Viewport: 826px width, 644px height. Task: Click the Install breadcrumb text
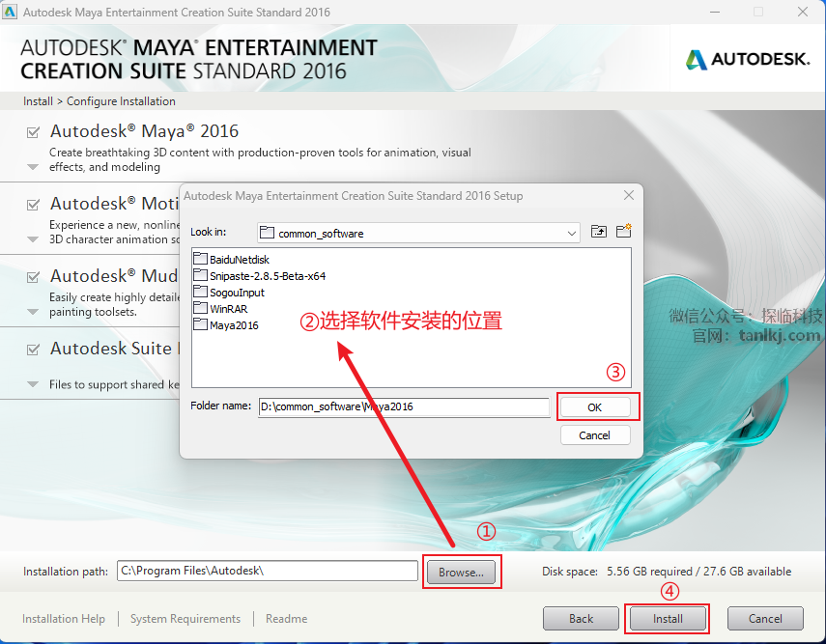tap(38, 101)
